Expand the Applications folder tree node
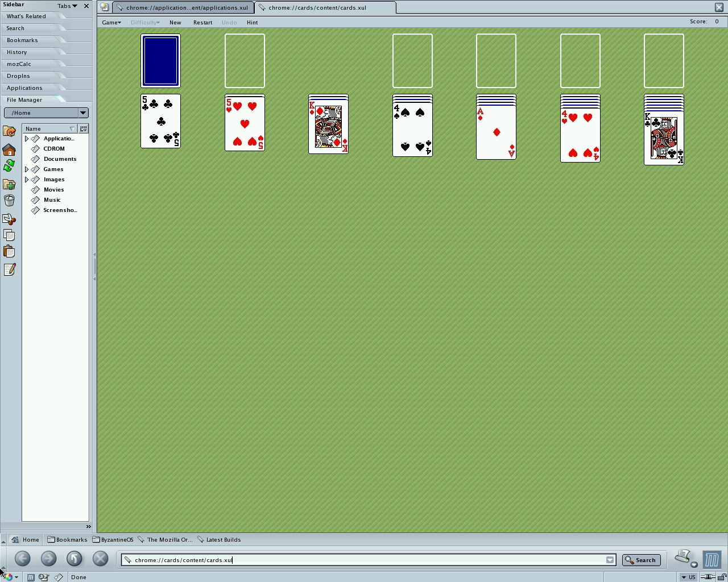 (26, 139)
